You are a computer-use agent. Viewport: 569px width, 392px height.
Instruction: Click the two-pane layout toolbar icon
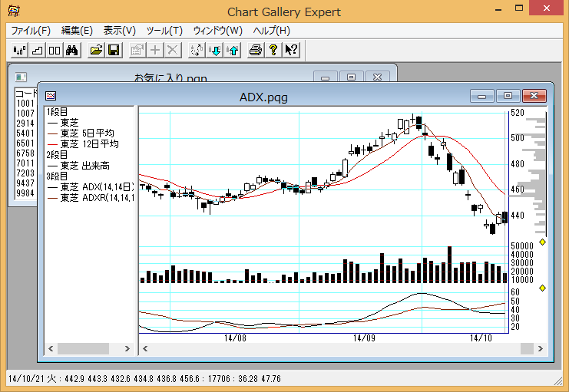[x=54, y=51]
